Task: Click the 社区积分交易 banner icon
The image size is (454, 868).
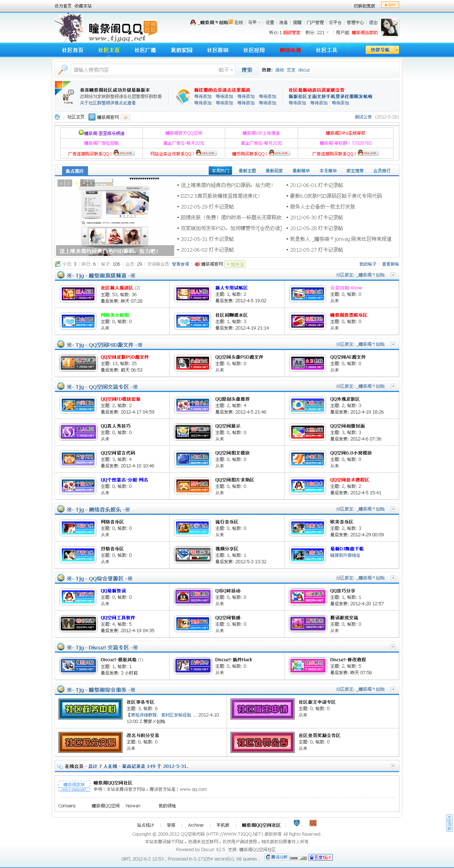Action: coord(91,742)
